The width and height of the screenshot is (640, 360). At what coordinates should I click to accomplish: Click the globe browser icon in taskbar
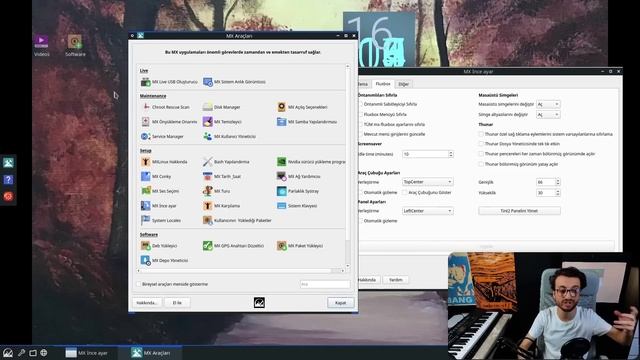(x=44, y=353)
